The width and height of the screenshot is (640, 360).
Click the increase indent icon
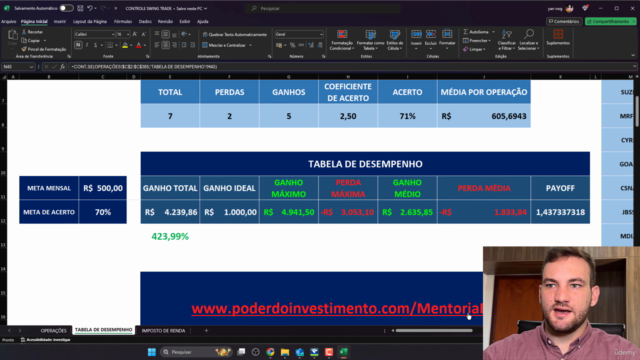pos(193,45)
